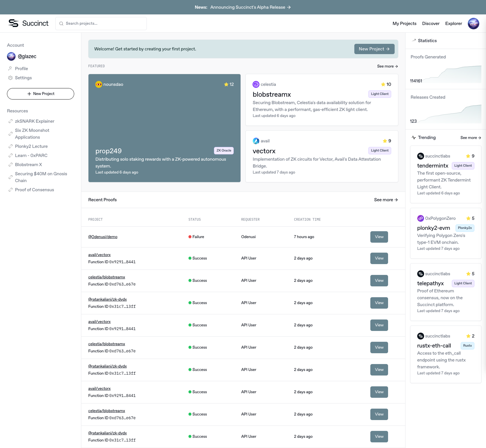486x448 pixels.
Task: Click 0xPolygonZero logo in Trending
Action: click(x=420, y=218)
